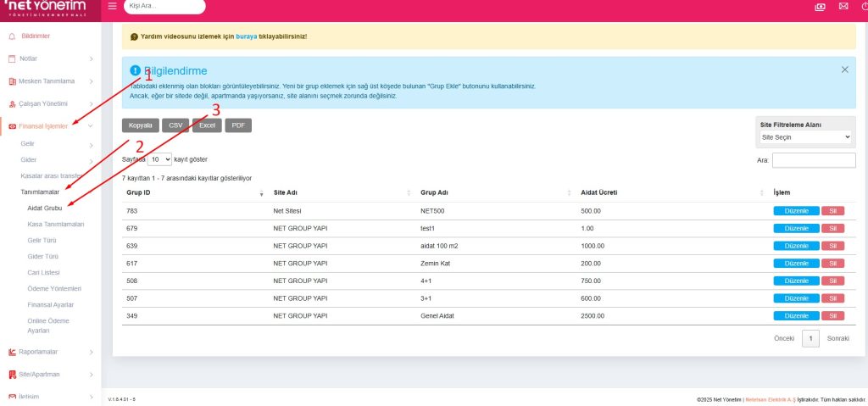Close the Bilgilendirme info box
Viewport: 868px width, 406px height.
(x=844, y=70)
